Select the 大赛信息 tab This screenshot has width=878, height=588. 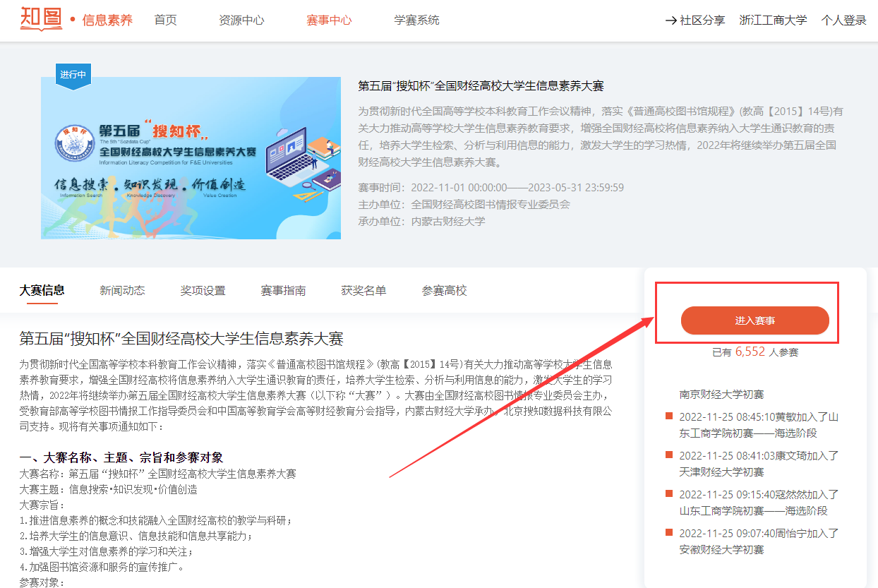tap(42, 290)
